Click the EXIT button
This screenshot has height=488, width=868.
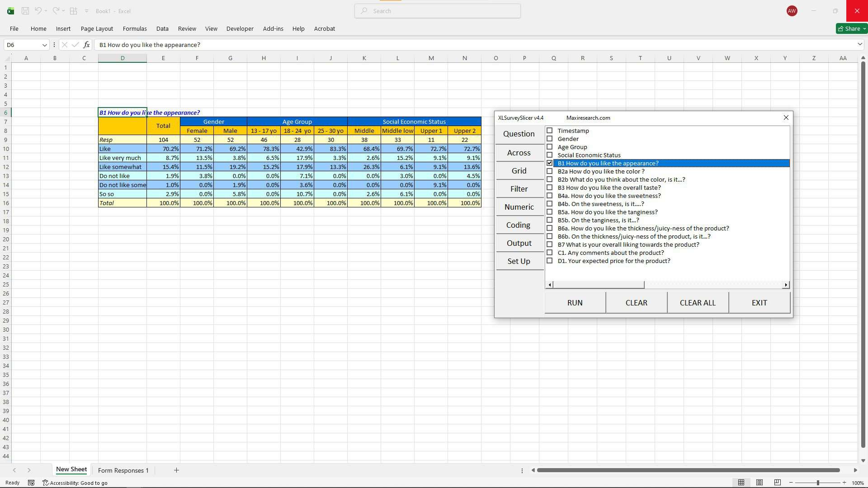coord(759,303)
